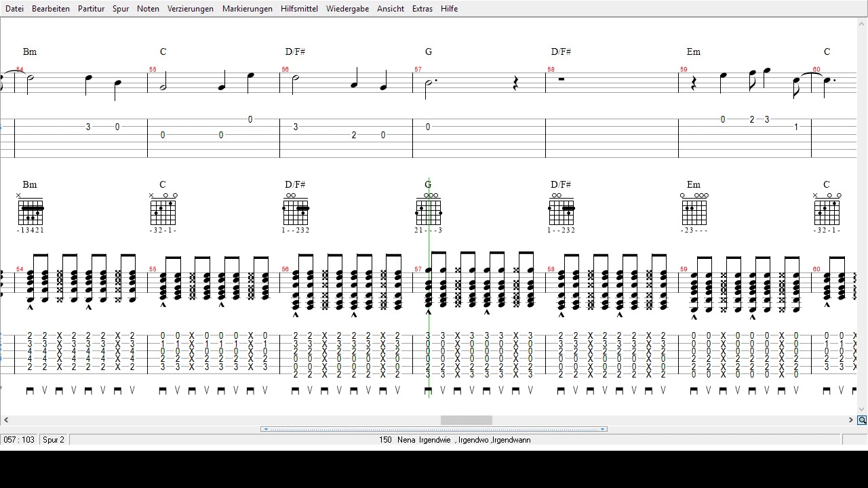Click the left handle of the dotted range slider

coord(266,429)
